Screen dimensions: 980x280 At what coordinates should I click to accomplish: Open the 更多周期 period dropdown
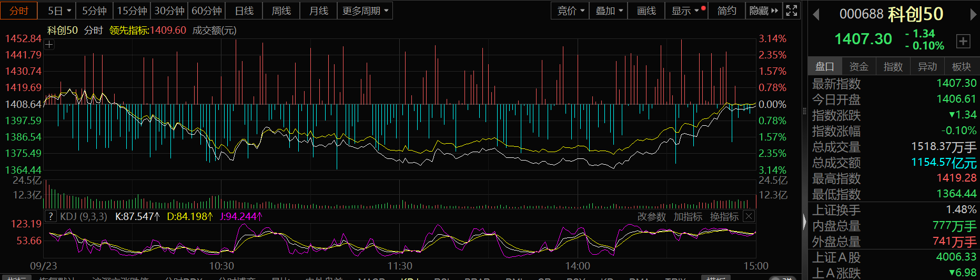[365, 11]
